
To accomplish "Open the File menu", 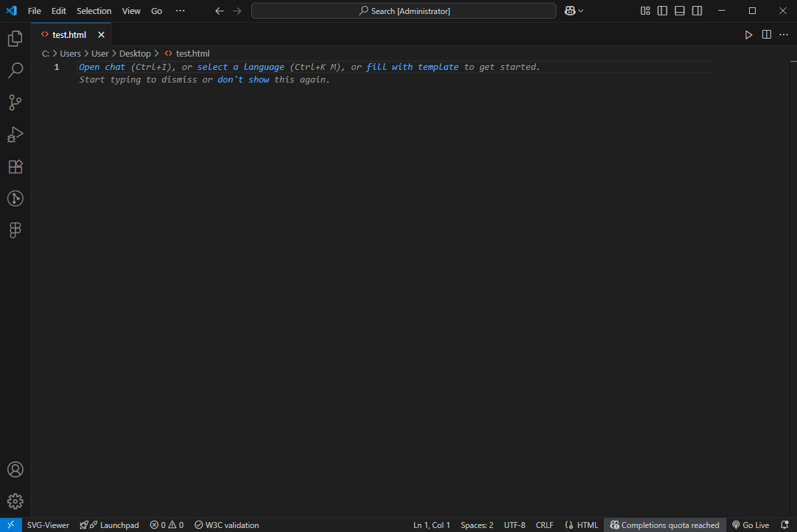I will (33, 11).
